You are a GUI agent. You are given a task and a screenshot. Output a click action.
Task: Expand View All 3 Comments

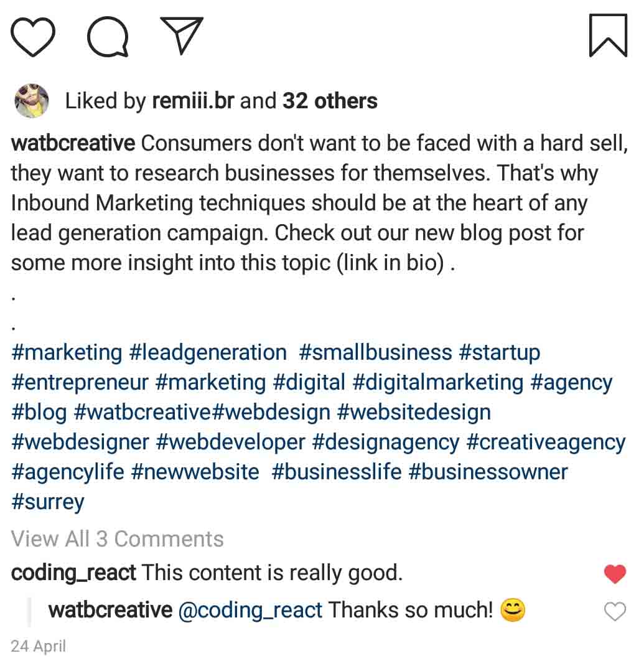117,539
